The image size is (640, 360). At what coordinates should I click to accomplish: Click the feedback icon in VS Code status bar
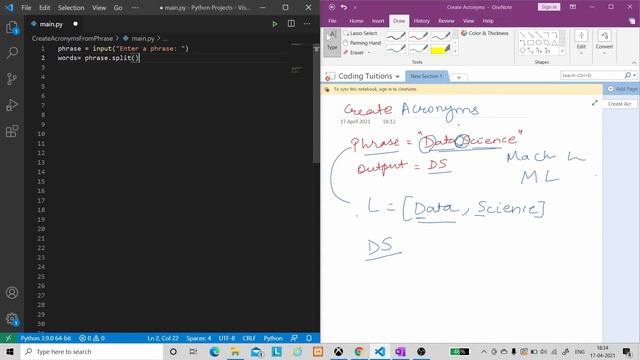coord(294,338)
